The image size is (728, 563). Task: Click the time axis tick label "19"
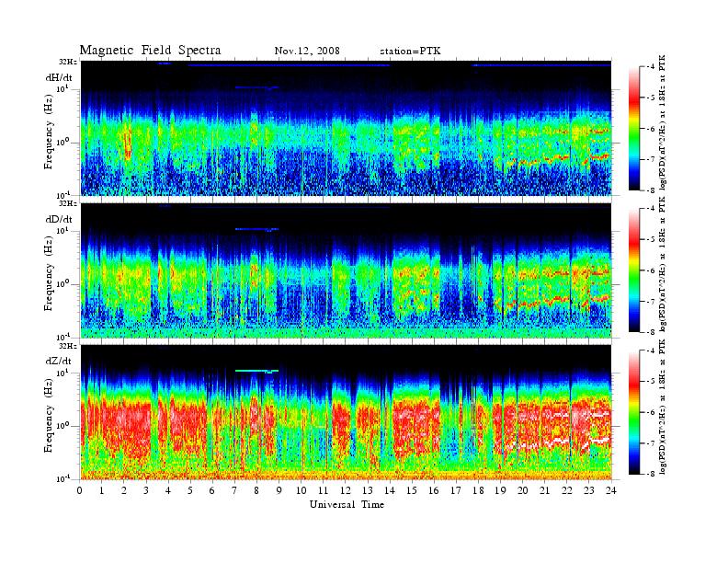coord(500,490)
